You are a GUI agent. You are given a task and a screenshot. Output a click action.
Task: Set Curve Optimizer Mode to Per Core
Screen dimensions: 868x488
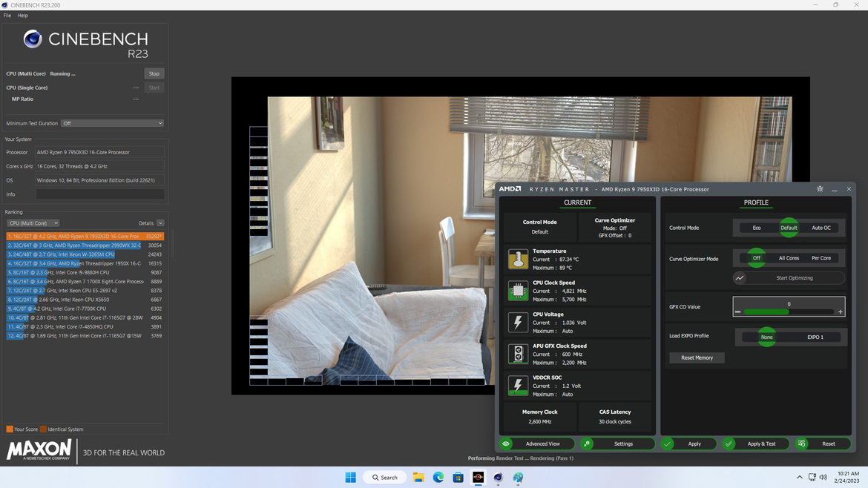click(x=821, y=258)
